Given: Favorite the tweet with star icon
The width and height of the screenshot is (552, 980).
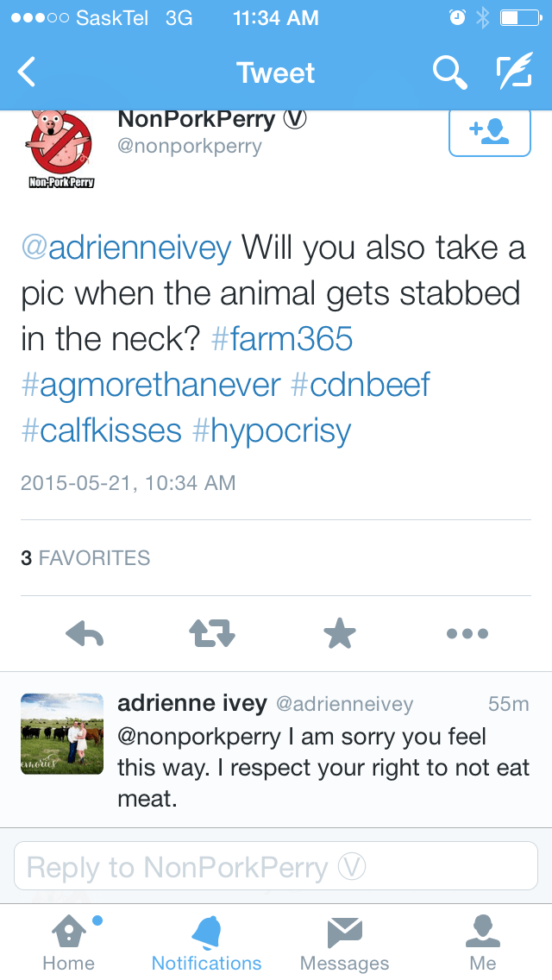Looking at the screenshot, I should coord(339,634).
